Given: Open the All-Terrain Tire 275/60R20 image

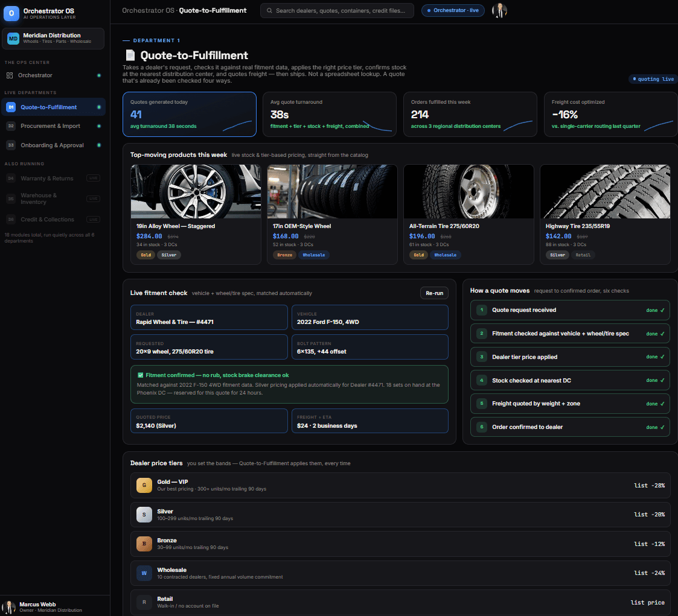Looking at the screenshot, I should point(469,191).
